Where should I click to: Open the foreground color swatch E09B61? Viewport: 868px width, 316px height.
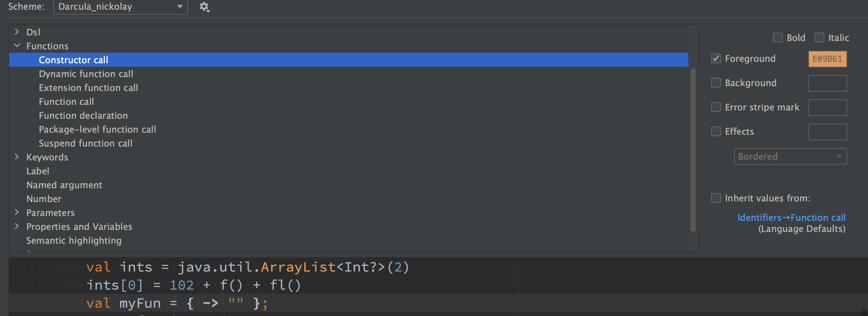click(827, 59)
